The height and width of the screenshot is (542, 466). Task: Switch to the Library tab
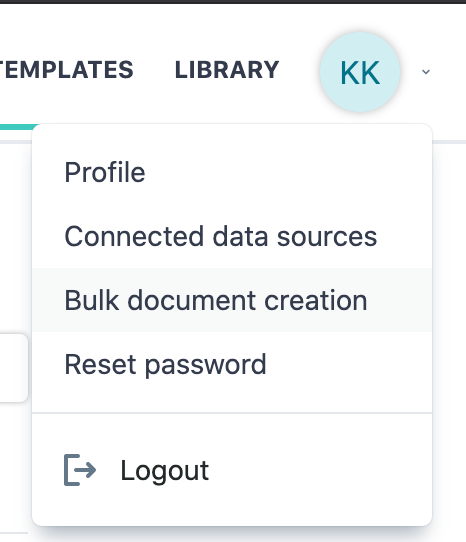pos(227,70)
